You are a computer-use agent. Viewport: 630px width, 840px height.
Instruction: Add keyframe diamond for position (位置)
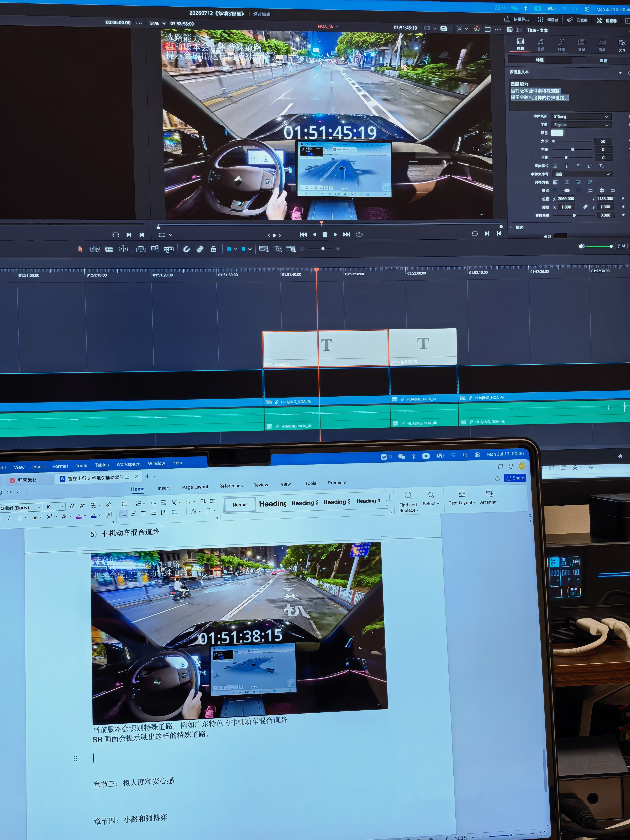pyautogui.click(x=623, y=199)
